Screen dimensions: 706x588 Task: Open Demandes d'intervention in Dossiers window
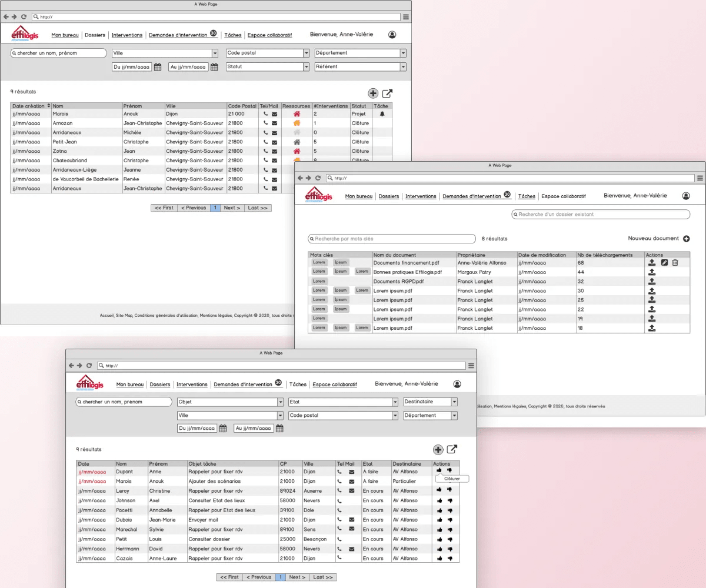pyautogui.click(x=178, y=35)
